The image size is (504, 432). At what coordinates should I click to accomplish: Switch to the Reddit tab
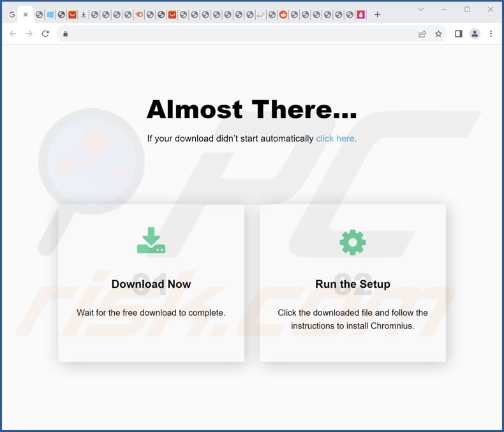point(283,15)
